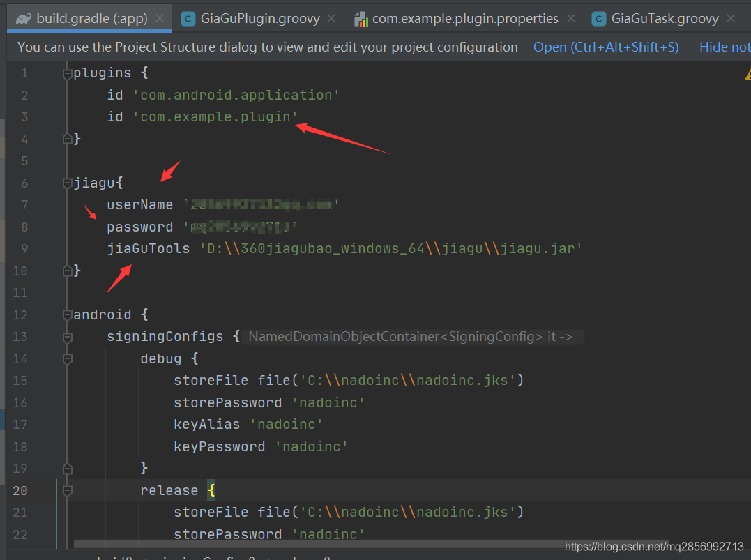Fold the signingConfigs block on line 13
This screenshot has height=560, width=751.
[68, 337]
